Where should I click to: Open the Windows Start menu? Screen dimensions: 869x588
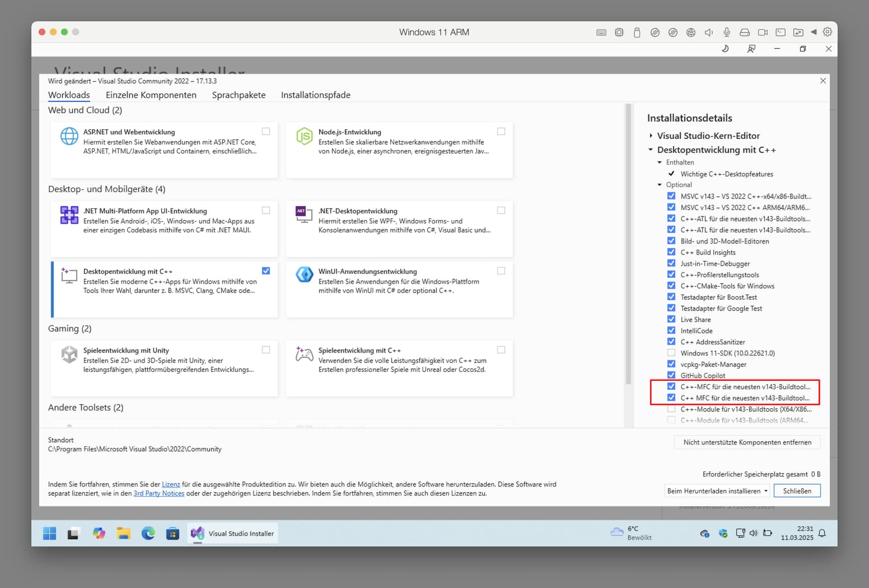(x=50, y=534)
